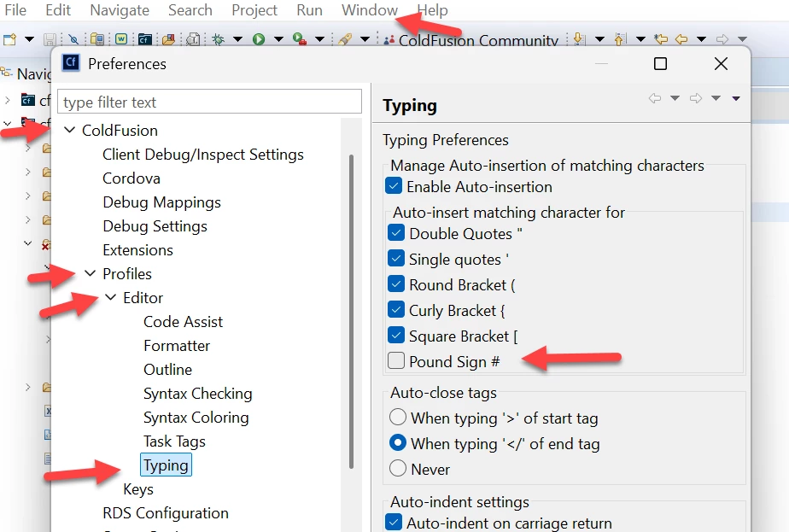Open the External Tools dropdown arrow
Viewport: 789px width, 532px height.
319,39
